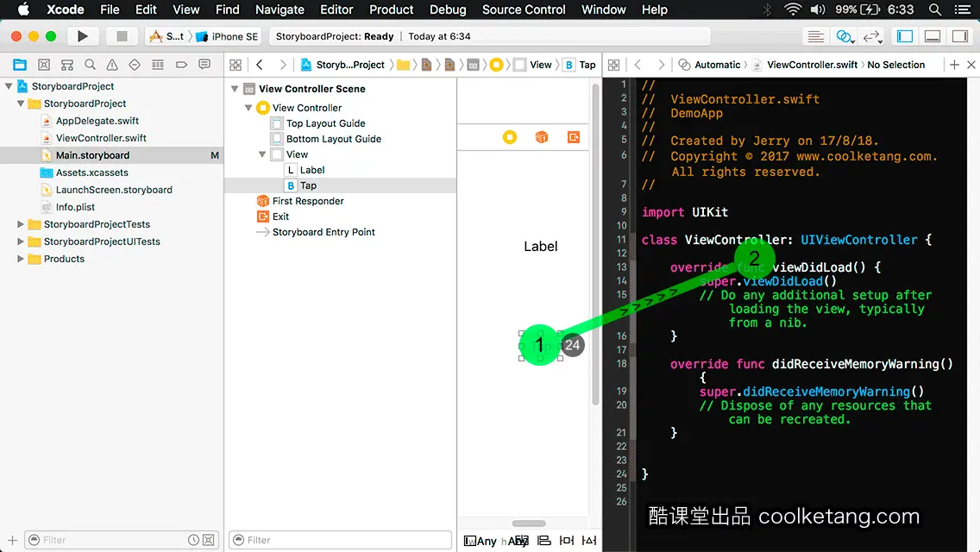Open the Issue navigator
980x552 pixels.
point(112,65)
